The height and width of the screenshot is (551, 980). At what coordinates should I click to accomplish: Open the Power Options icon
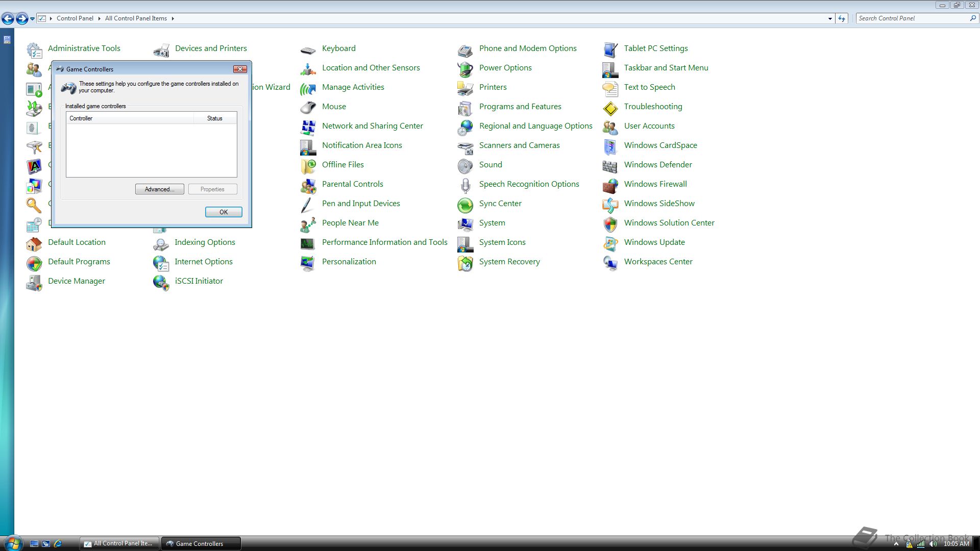(x=465, y=69)
